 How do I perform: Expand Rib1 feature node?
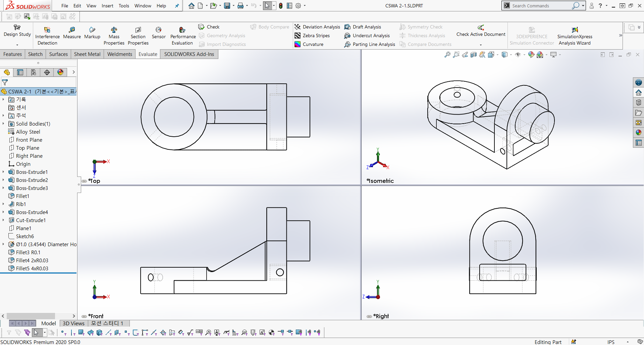[x=3, y=204]
